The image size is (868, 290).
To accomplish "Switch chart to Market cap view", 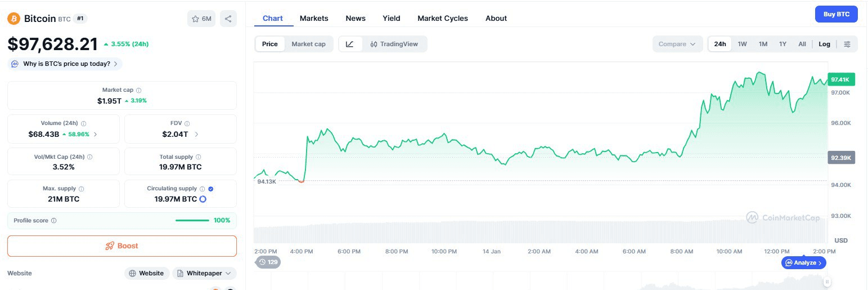I will coord(308,44).
